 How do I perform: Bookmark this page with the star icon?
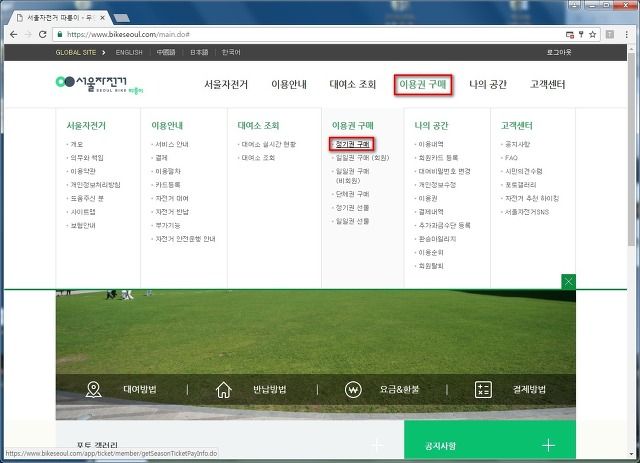(592, 34)
